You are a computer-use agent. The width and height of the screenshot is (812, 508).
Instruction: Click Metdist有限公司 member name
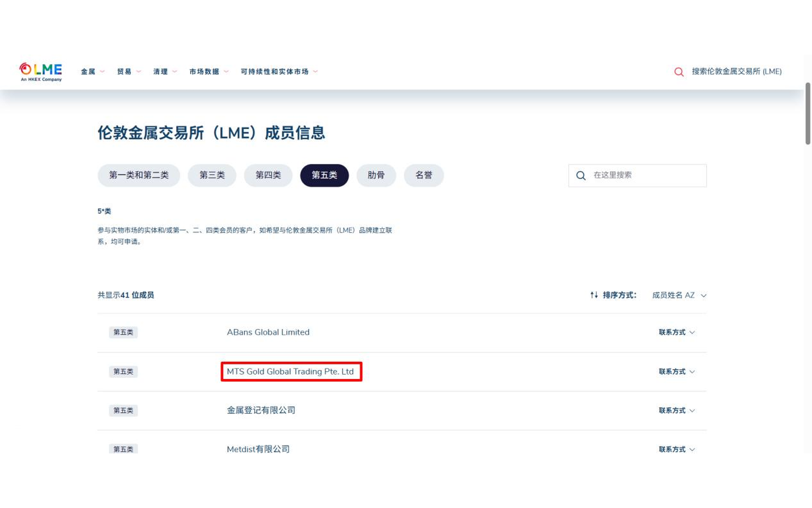point(258,449)
